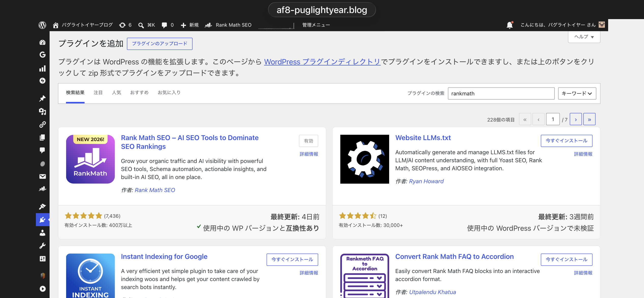Visit author Rank Math SEO link

(x=155, y=190)
